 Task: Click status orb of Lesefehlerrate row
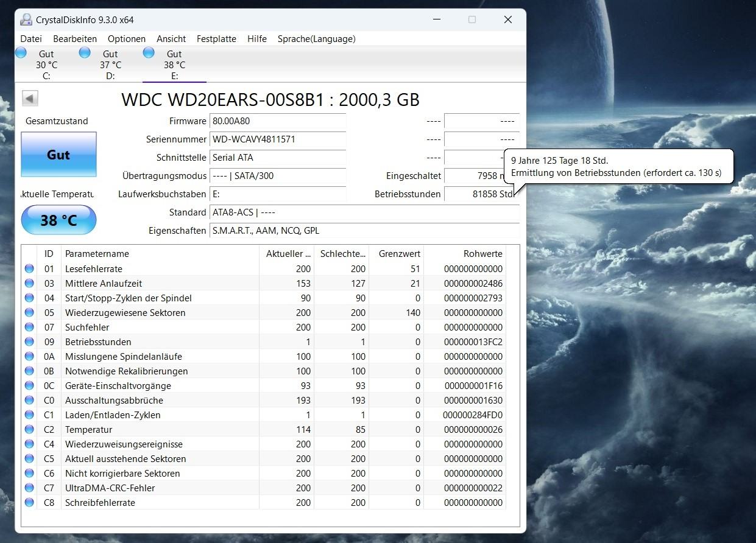tap(29, 269)
